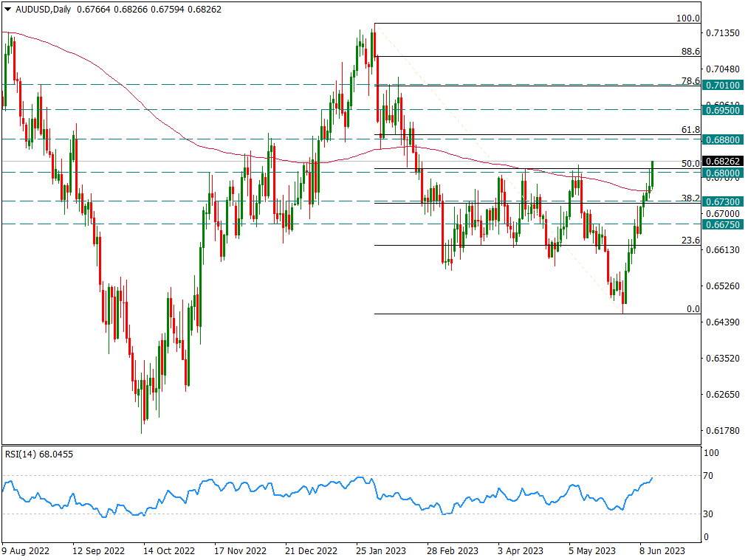Select the 0.66750 price level label
Image resolution: width=748 pixels, height=560 pixels.
pyautogui.click(x=723, y=224)
